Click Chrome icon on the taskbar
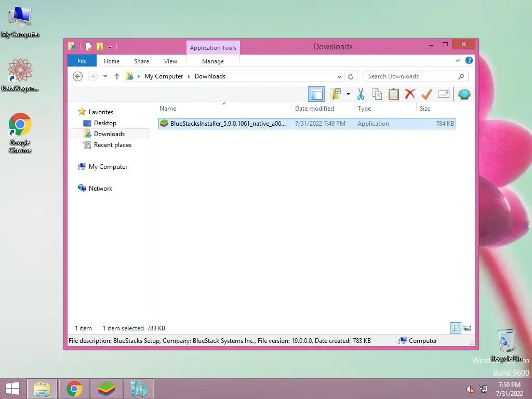 [74, 389]
